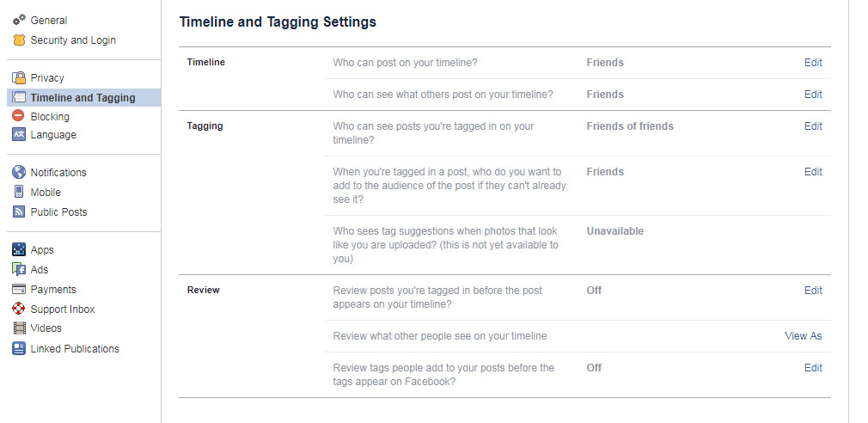Click the Public Posts feed icon

pyautogui.click(x=19, y=211)
